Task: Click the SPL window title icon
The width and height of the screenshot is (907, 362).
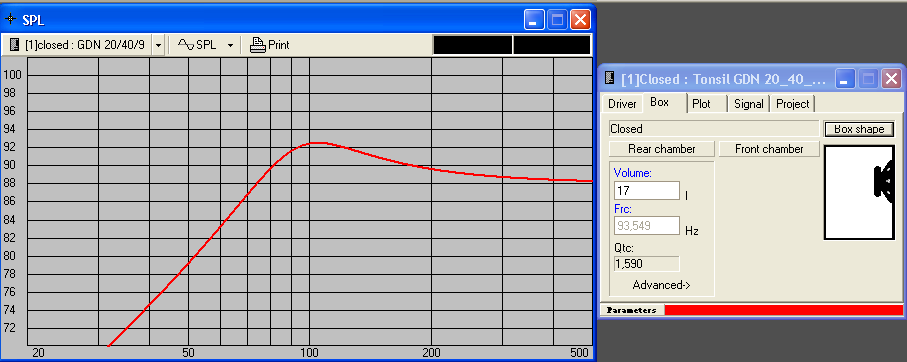Action: click(x=11, y=19)
